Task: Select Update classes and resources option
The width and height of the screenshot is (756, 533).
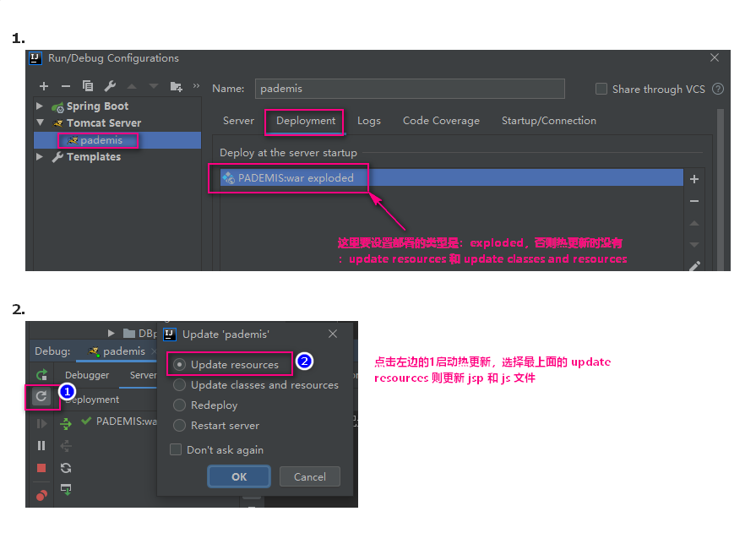Action: tap(179, 385)
